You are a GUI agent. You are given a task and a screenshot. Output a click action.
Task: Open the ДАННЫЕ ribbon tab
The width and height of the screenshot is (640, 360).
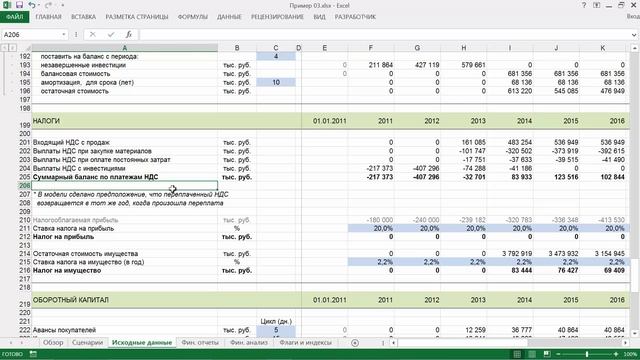(x=229, y=17)
